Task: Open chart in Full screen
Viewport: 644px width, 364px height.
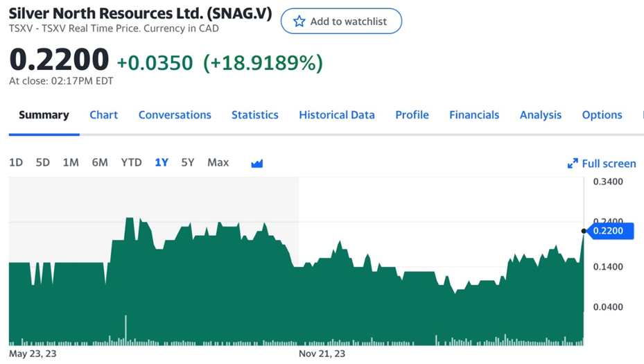Action: click(x=608, y=164)
